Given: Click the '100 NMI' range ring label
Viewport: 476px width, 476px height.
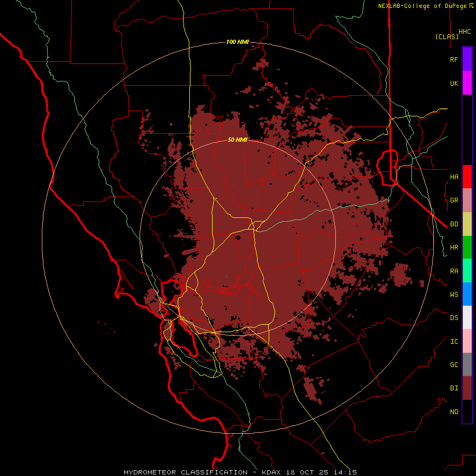Looking at the screenshot, I should click(237, 42).
